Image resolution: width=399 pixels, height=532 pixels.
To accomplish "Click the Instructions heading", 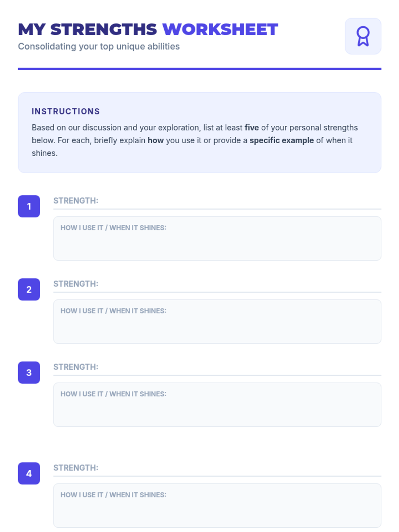I will [66, 111].
